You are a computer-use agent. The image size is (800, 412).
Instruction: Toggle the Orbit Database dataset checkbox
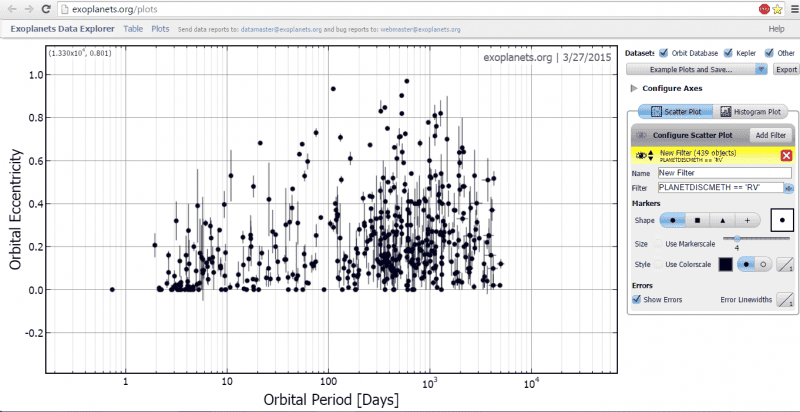pos(663,52)
